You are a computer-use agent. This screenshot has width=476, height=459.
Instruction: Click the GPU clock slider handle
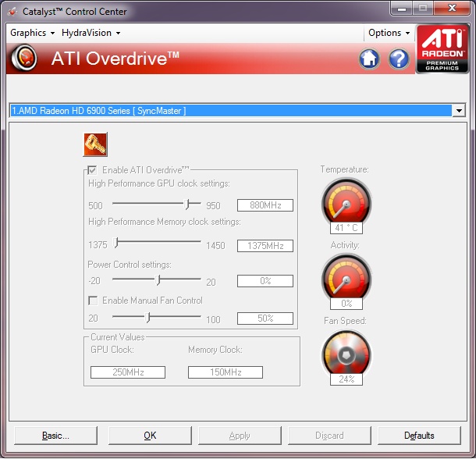point(188,204)
